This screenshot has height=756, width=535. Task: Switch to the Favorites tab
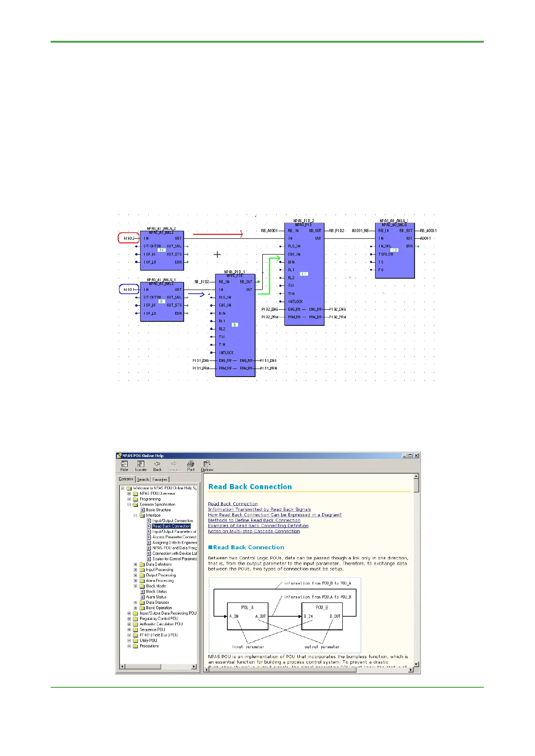[x=160, y=479]
